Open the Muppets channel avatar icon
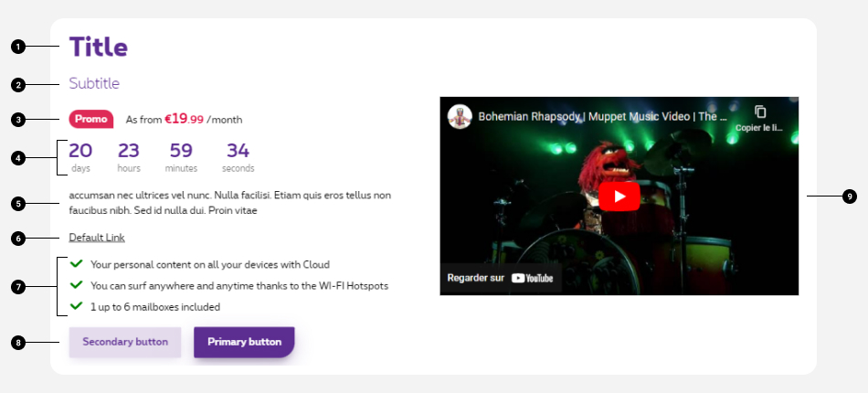Viewport: 868px width, 393px height. click(460, 117)
